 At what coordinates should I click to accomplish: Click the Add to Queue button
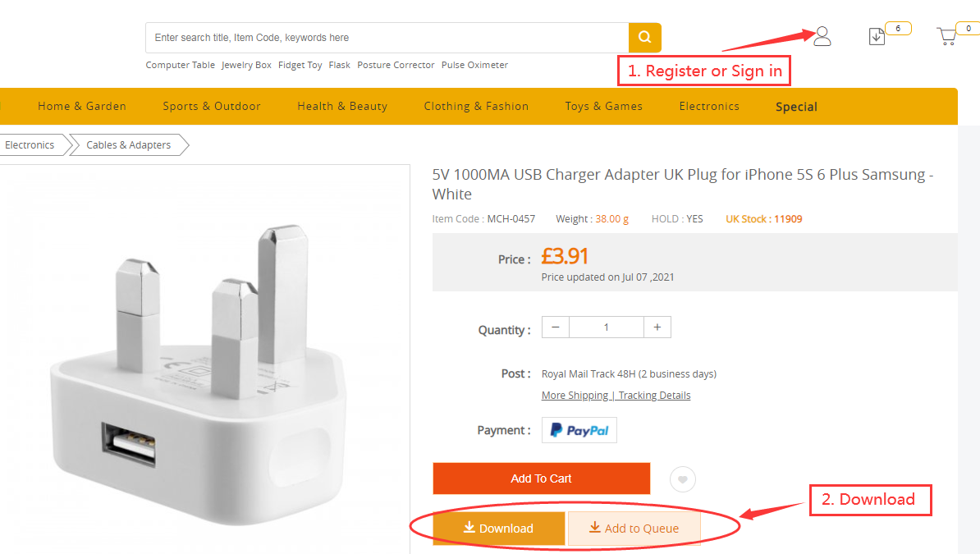634,529
